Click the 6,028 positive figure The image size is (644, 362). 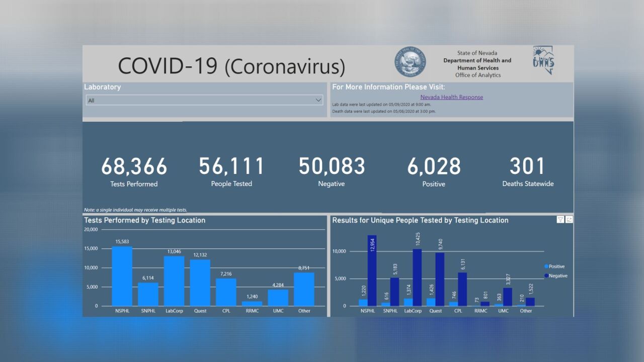pyautogui.click(x=434, y=166)
